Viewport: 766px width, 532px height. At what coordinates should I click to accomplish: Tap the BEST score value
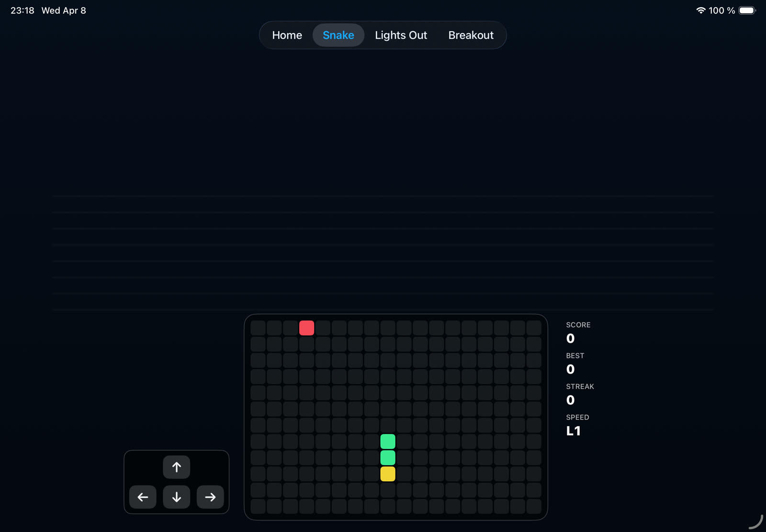tap(570, 369)
